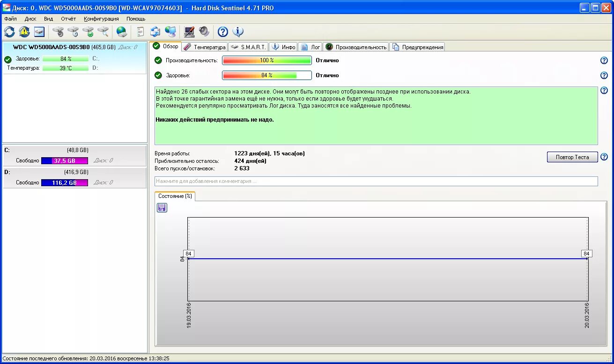The image size is (614, 364).
Task: Switch to the Производительность tab
Action: click(356, 47)
